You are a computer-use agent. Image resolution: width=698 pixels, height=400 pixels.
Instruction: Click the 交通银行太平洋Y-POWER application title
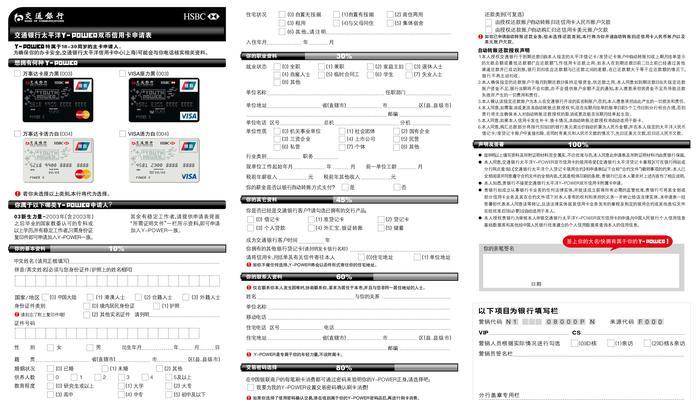tap(83, 35)
